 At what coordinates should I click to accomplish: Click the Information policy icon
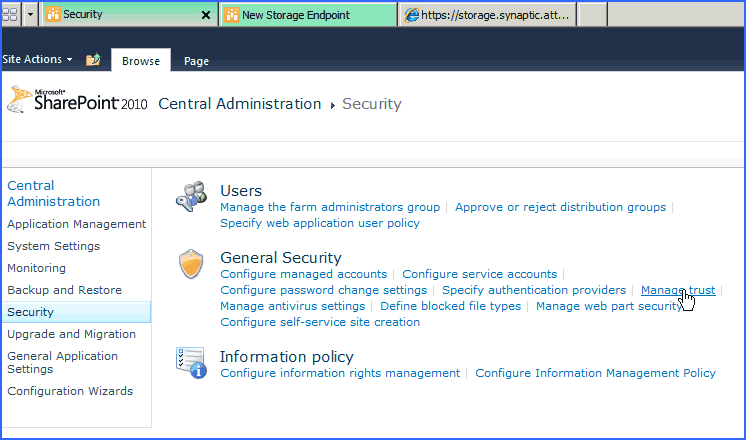point(190,363)
